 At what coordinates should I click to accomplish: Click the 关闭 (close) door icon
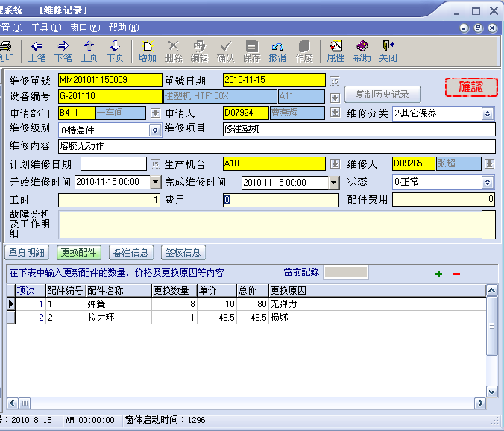[388, 50]
